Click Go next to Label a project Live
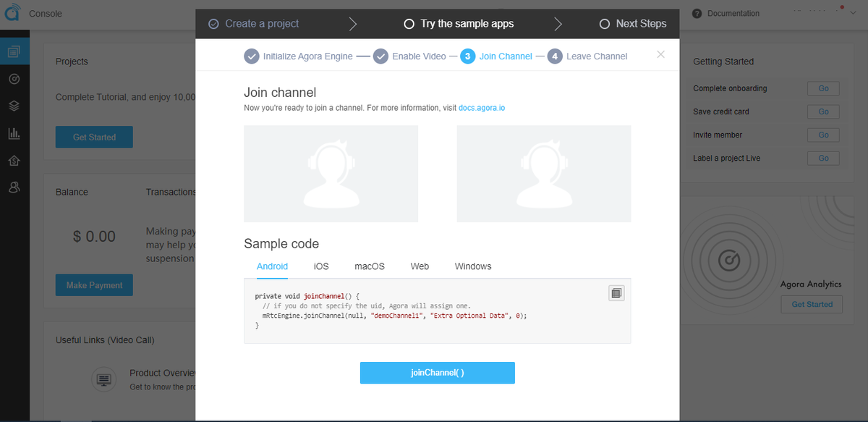Image resolution: width=868 pixels, height=422 pixels. (823, 158)
